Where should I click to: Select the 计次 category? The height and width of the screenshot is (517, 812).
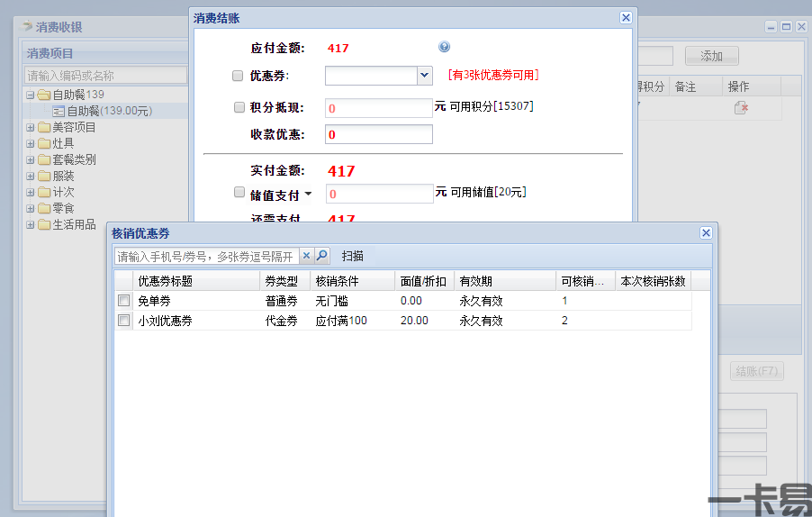(x=63, y=192)
